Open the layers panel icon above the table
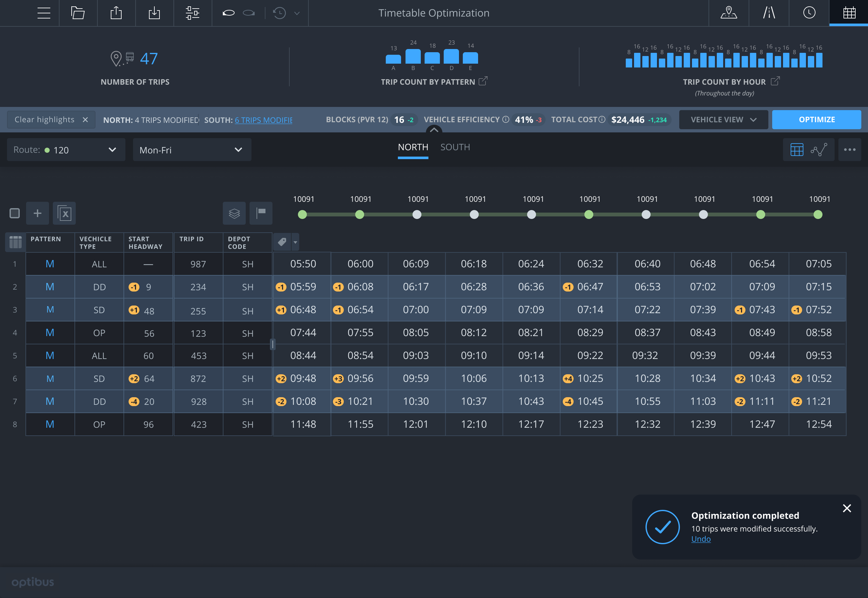 (234, 213)
